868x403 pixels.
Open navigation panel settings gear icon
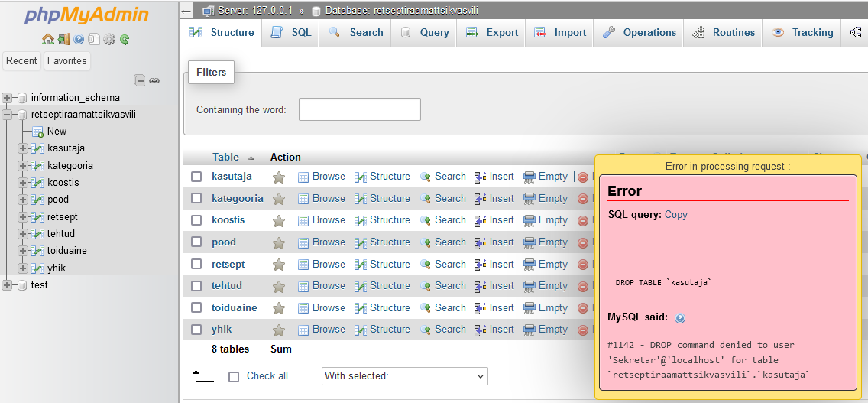click(x=109, y=39)
